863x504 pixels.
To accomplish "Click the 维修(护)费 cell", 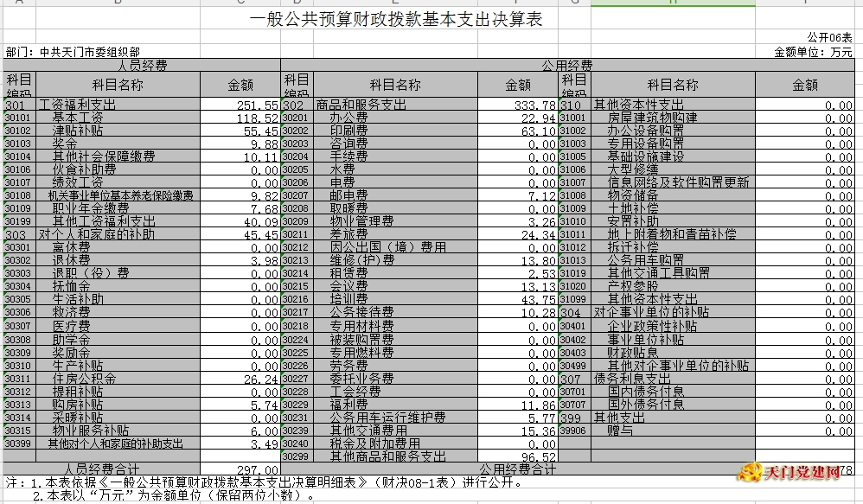I will pyautogui.click(x=396, y=260).
